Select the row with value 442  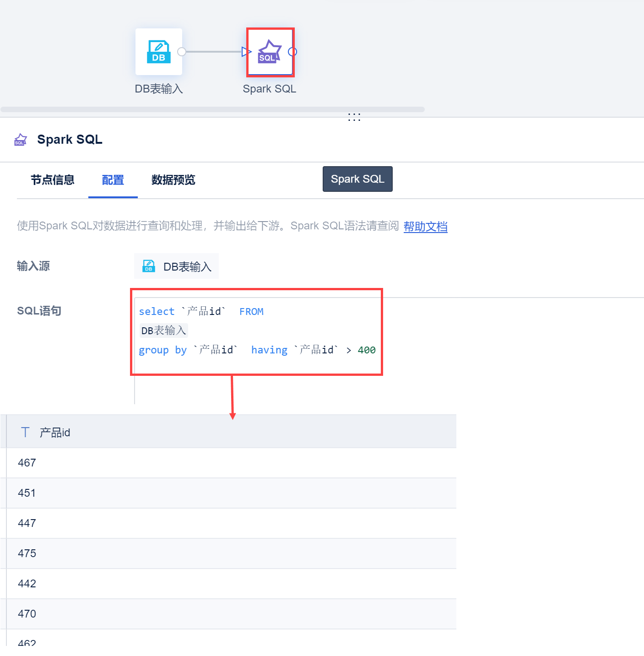[x=232, y=584]
